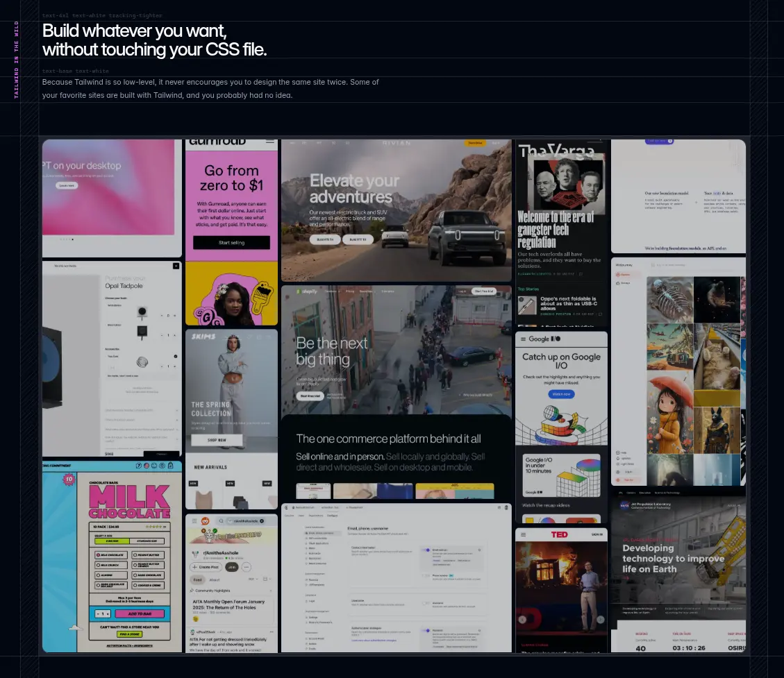Click the Reddit Snoo logo icon
The width and height of the screenshot is (784, 678).
[205, 520]
